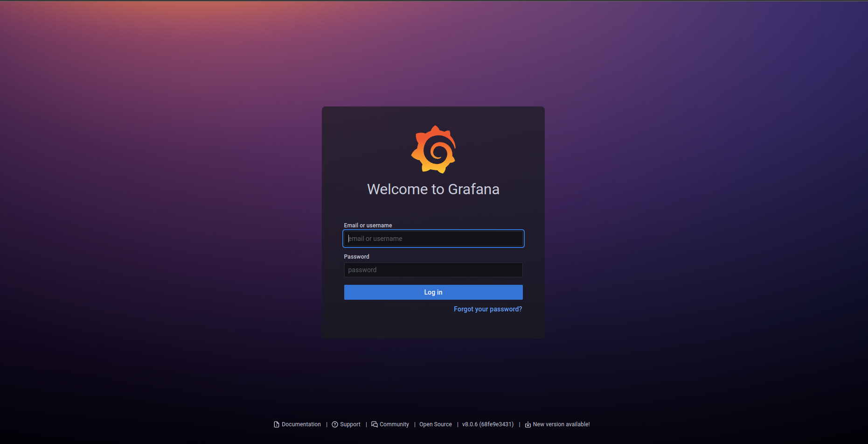Click the Welcome to Grafana heading
This screenshot has width=868, height=444.
[433, 190]
